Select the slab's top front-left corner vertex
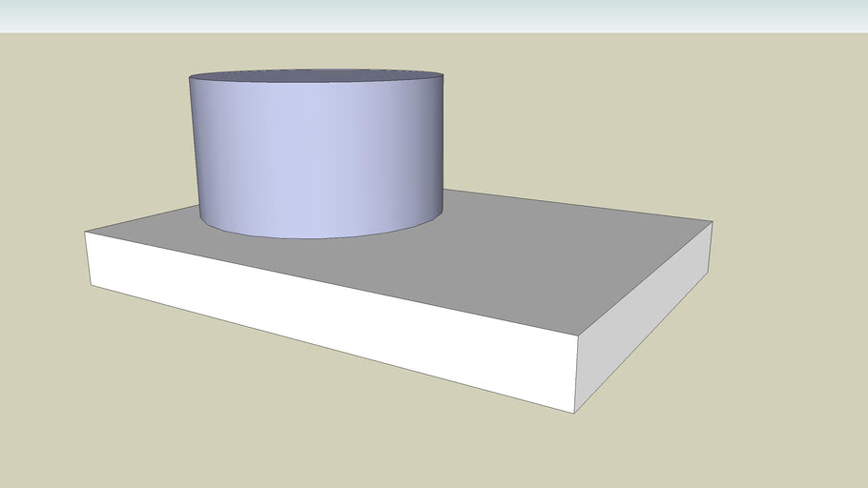Viewport: 868px width, 488px height. 86,232
